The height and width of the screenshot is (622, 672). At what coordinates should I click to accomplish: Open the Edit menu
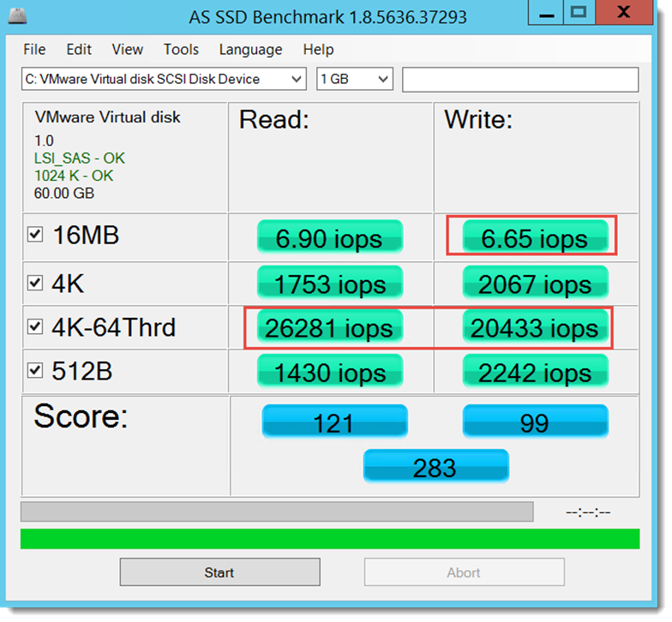(79, 50)
